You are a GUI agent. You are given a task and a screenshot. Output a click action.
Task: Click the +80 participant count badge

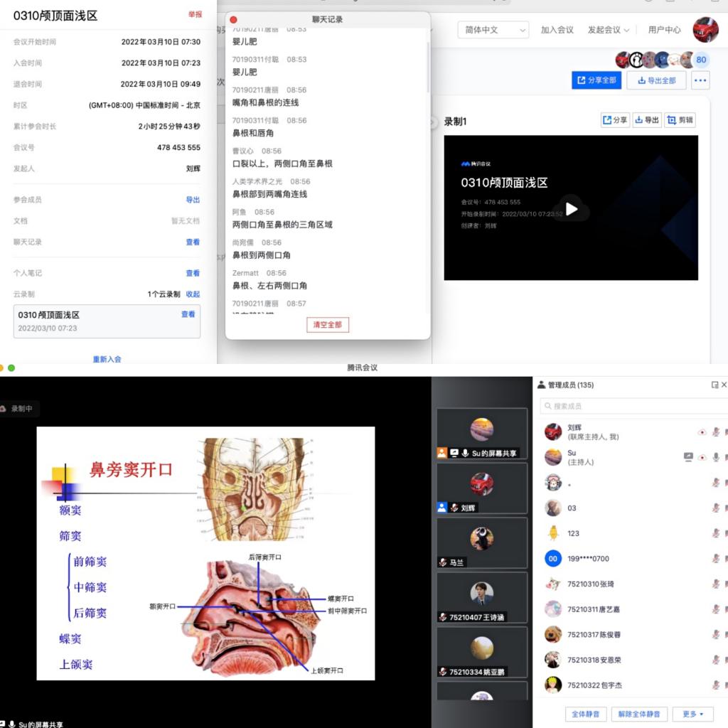point(701,60)
